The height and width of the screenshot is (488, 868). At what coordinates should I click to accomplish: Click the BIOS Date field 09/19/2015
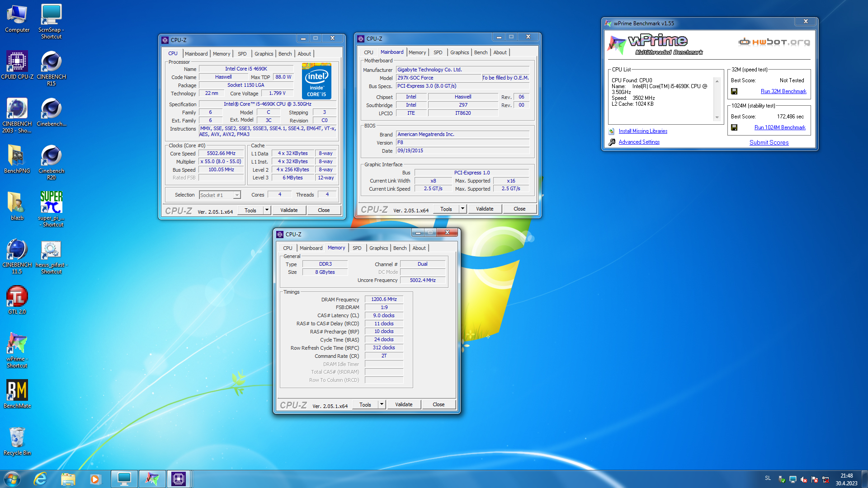pyautogui.click(x=462, y=151)
